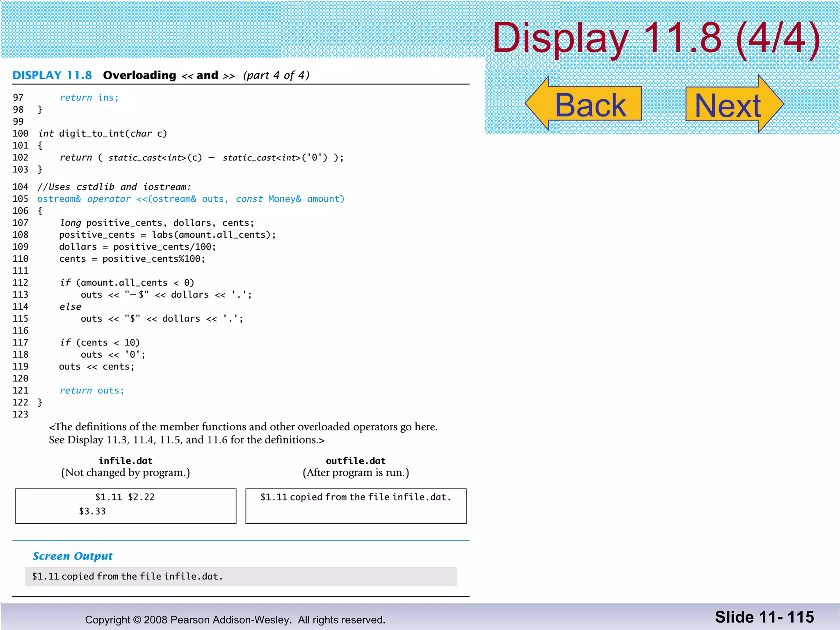Screen dimensions: 840x630
Task: Click the '(part 4 of 4)' caption text
Action: click(276, 75)
